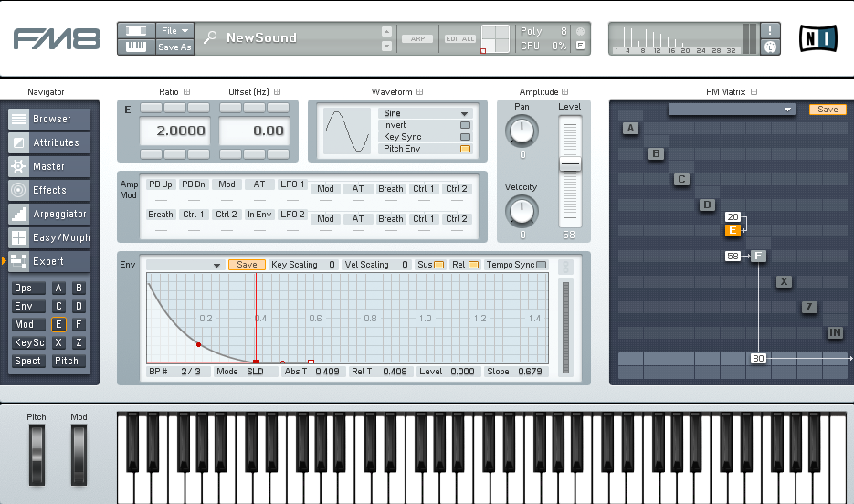Click the MIDI learn icon below panic
The image size is (854, 504).
point(770,47)
